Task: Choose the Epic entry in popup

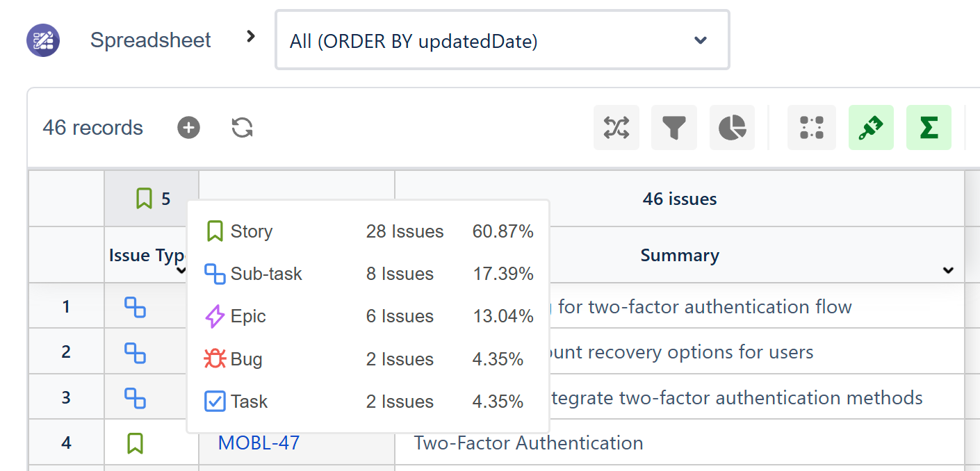Action: 368,316
